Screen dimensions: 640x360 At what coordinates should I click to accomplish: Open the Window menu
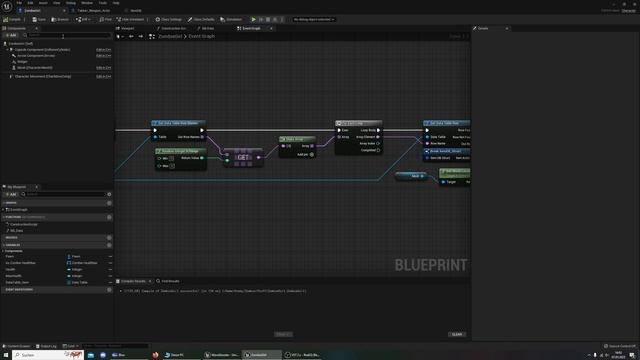click(87, 3)
